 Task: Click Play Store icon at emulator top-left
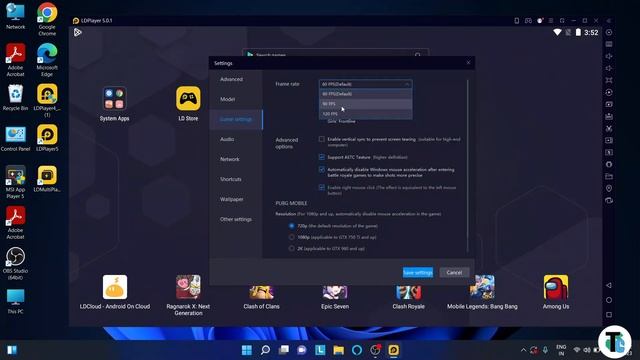[x=78, y=32]
